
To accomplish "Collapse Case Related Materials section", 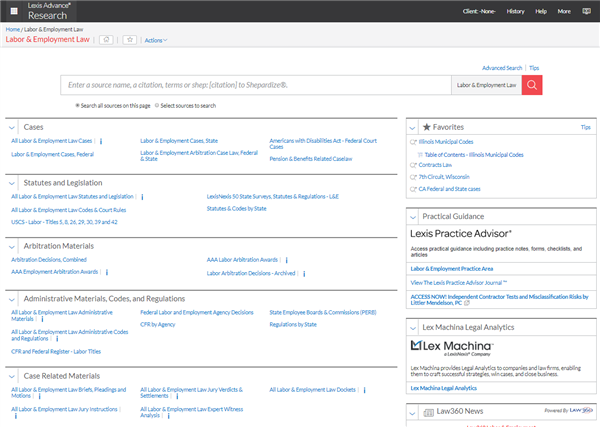I will (x=12, y=376).
